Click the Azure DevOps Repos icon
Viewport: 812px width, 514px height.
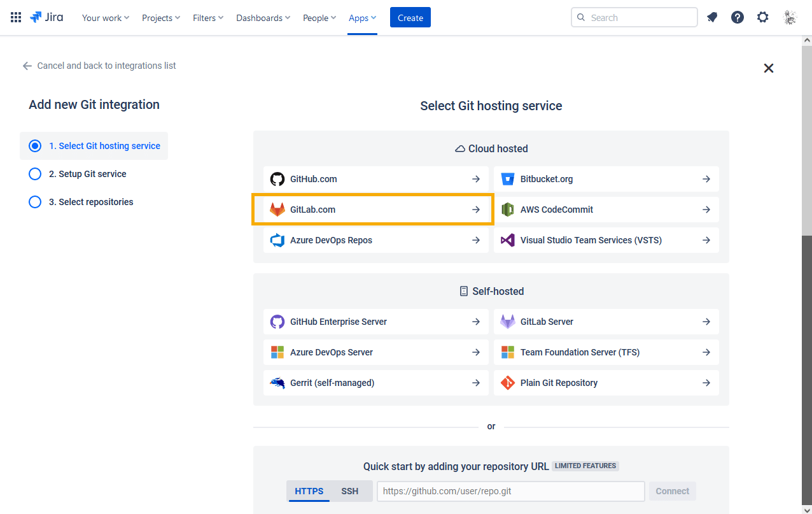point(277,240)
